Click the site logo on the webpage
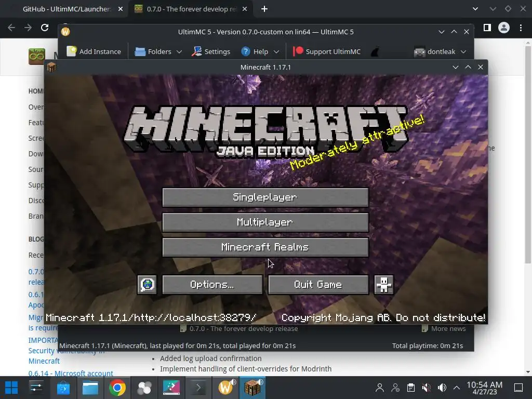 coord(37,56)
